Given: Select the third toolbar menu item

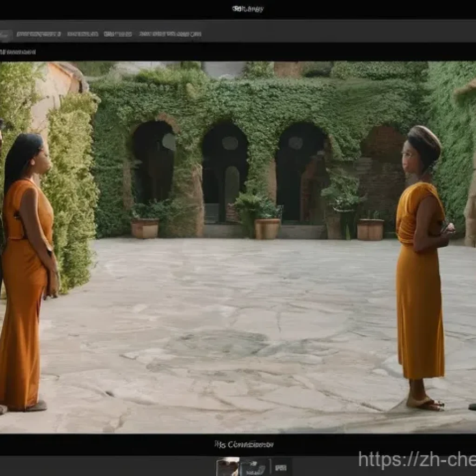Looking at the screenshot, I should tap(118, 34).
